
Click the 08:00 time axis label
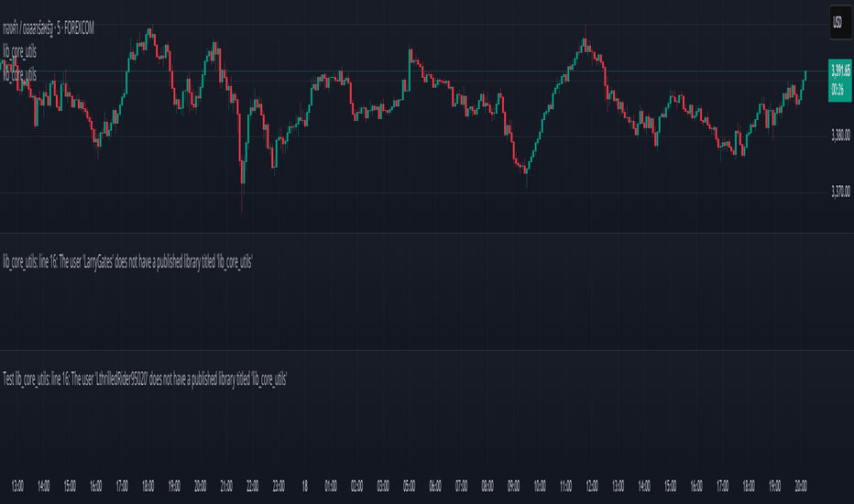(x=487, y=486)
